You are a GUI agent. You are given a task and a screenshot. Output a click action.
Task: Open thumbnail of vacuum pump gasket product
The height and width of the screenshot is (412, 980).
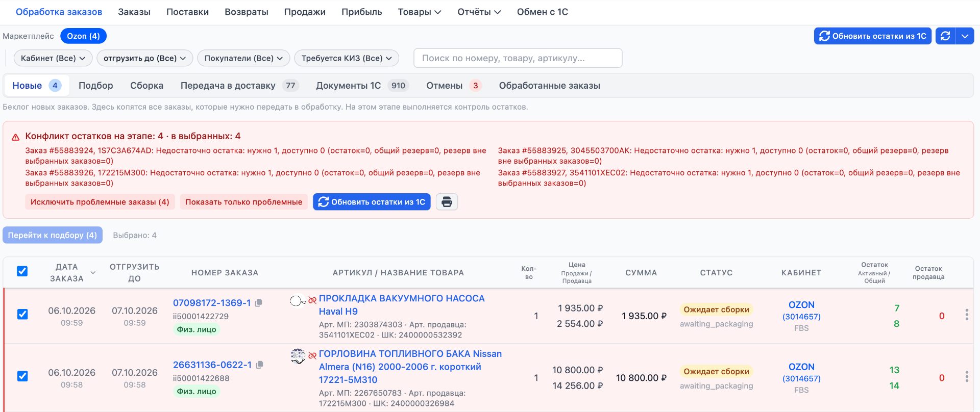click(x=298, y=301)
